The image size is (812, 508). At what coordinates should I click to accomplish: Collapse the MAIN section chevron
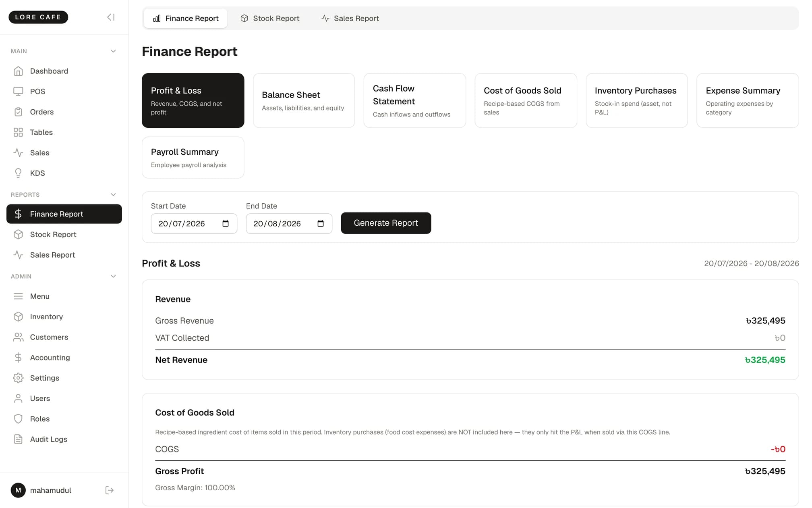[x=113, y=51]
